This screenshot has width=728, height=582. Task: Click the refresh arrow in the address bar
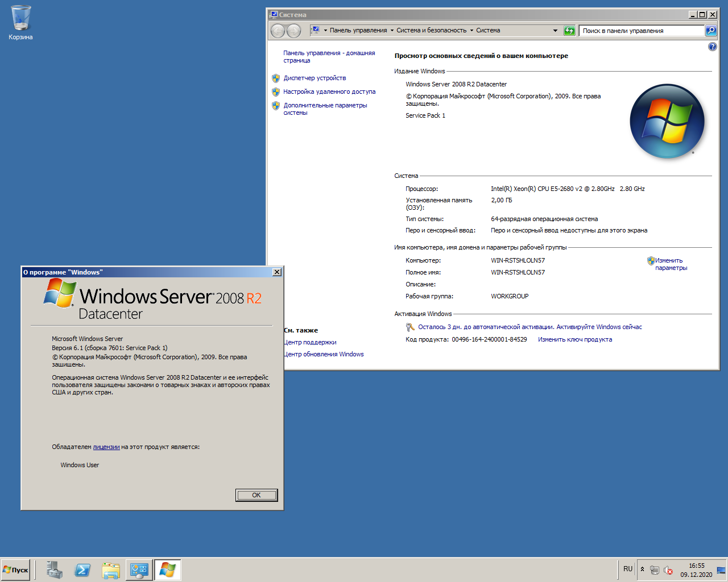pyautogui.click(x=569, y=30)
